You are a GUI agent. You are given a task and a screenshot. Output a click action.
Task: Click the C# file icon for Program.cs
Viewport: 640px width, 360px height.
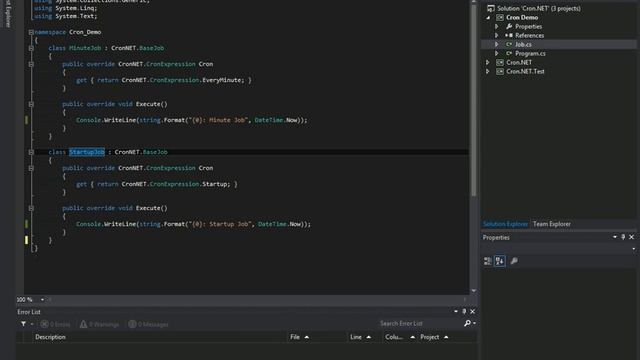[x=509, y=53]
